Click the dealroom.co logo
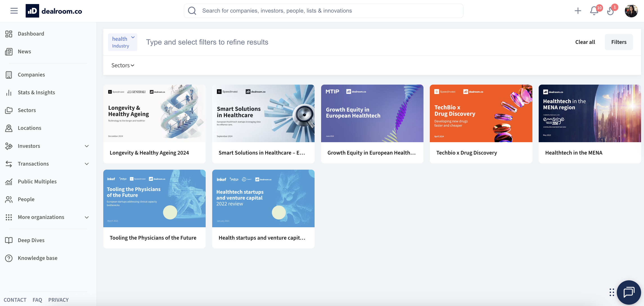The height and width of the screenshot is (306, 644). click(54, 11)
